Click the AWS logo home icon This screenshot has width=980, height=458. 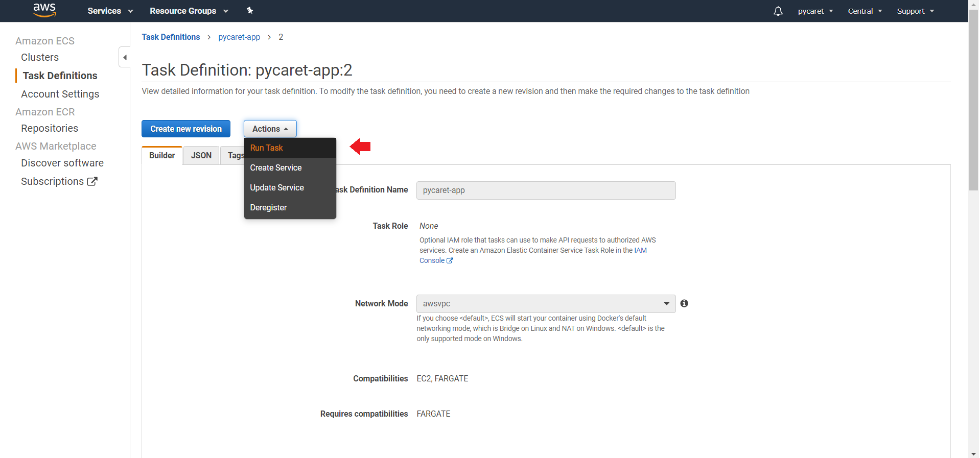pyautogui.click(x=44, y=10)
